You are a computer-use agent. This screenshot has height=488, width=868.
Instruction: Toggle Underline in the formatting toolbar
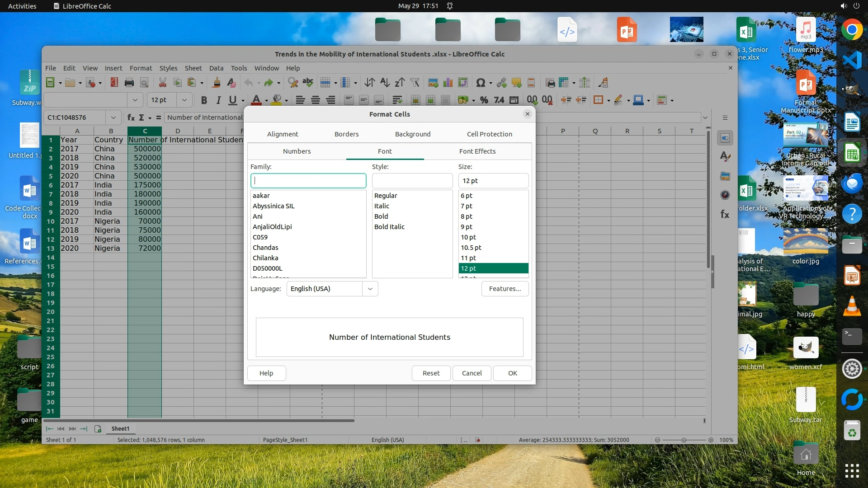click(x=232, y=100)
